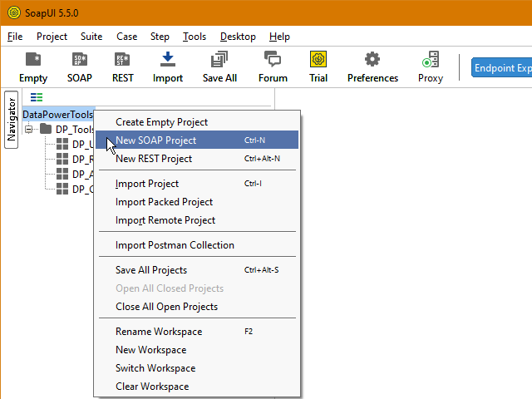Click the Save All toolbar icon
This screenshot has width=532, height=399.
(219, 66)
